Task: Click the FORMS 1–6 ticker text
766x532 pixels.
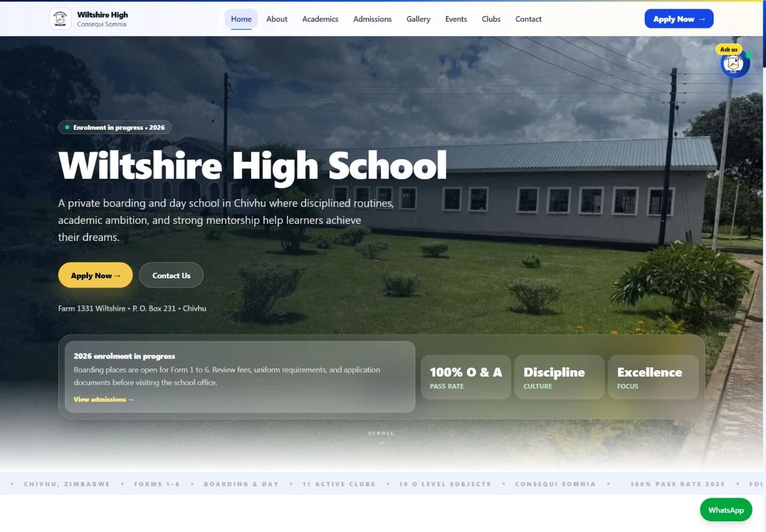Action: (x=157, y=484)
